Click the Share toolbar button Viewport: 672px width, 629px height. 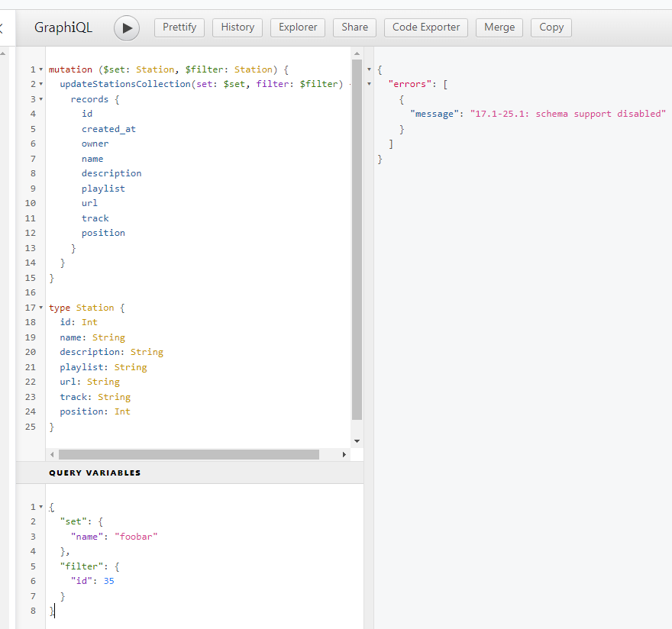pyautogui.click(x=354, y=27)
